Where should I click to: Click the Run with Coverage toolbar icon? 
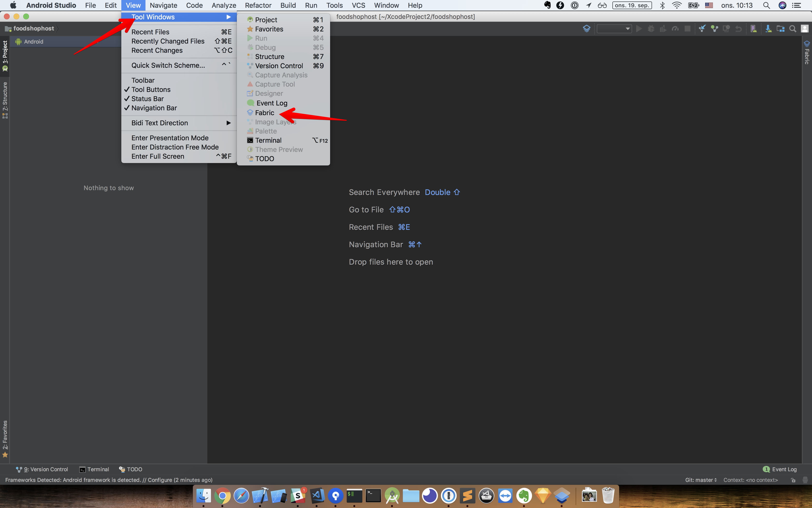tap(663, 29)
